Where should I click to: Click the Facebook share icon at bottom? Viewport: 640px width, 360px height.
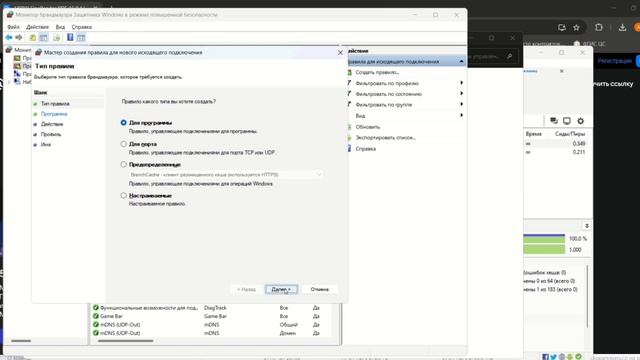point(546,357)
